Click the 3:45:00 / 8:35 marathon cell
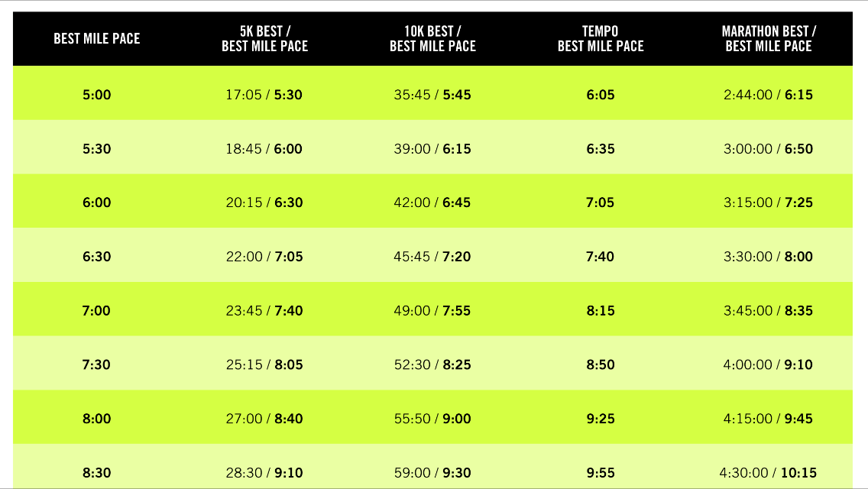Image resolution: width=868 pixels, height=489 pixels. (769, 311)
